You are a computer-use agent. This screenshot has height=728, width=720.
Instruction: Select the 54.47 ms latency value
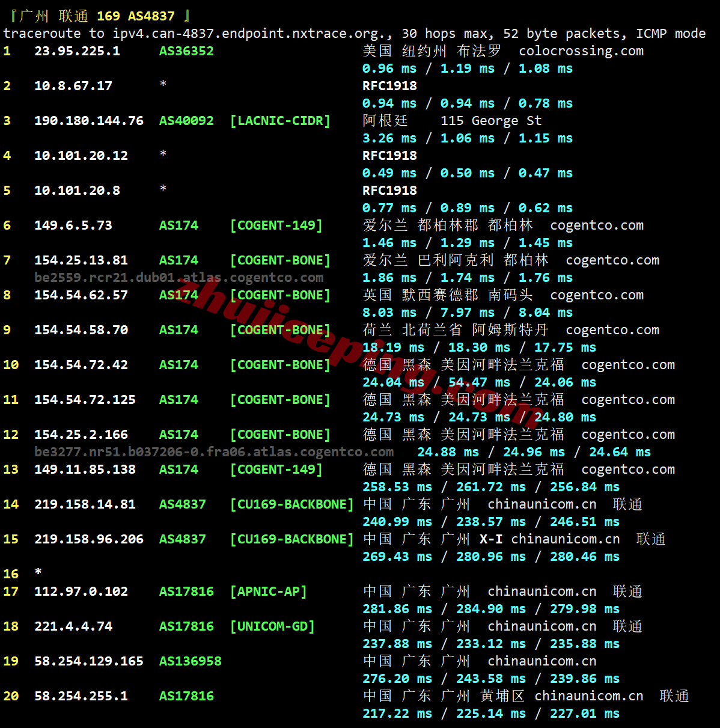479,382
